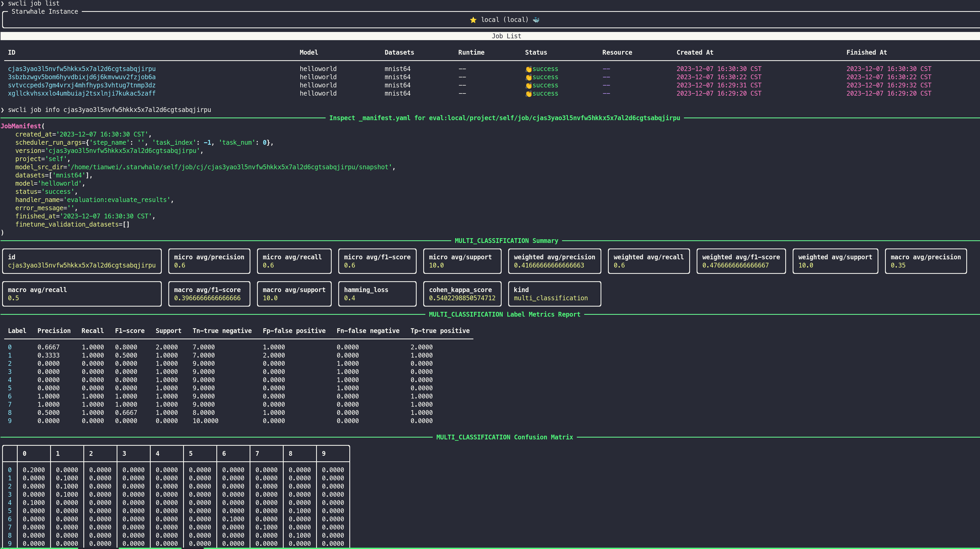Screen dimensions: 980x549
Task: Click the Job List title bar
Action: coord(490,36)
